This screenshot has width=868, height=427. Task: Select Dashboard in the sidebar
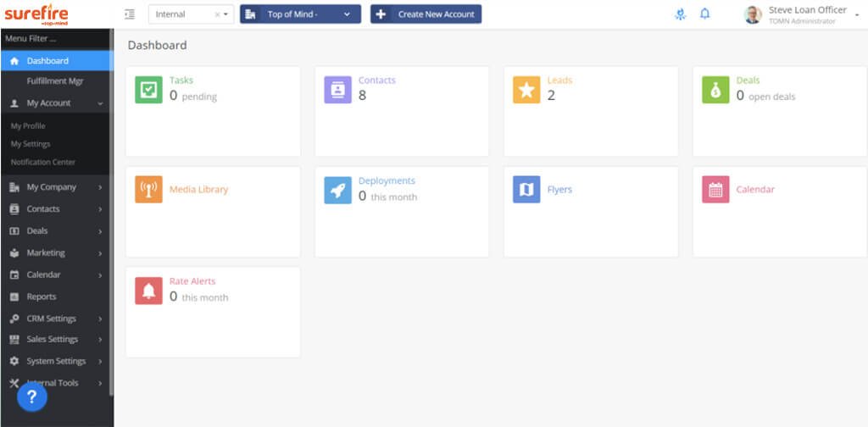[x=55, y=61]
